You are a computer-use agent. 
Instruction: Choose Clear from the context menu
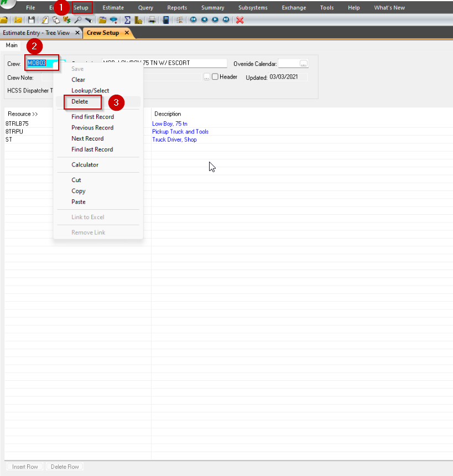[x=79, y=80]
